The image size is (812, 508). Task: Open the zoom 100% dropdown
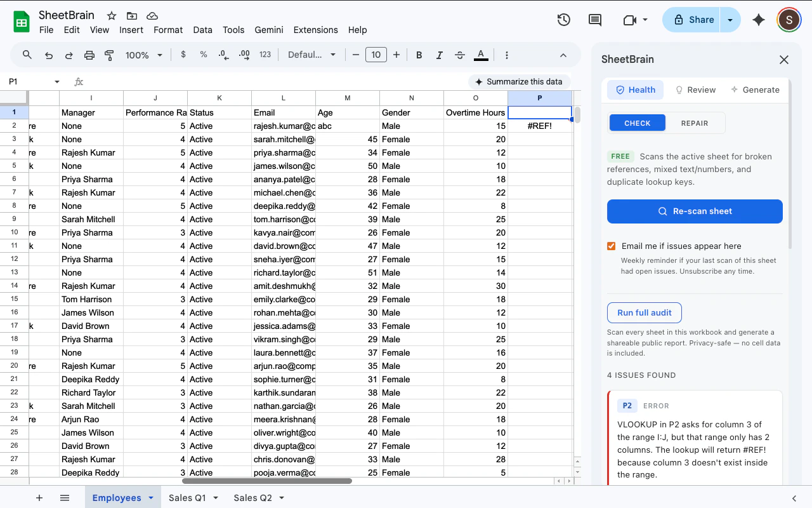tap(144, 55)
